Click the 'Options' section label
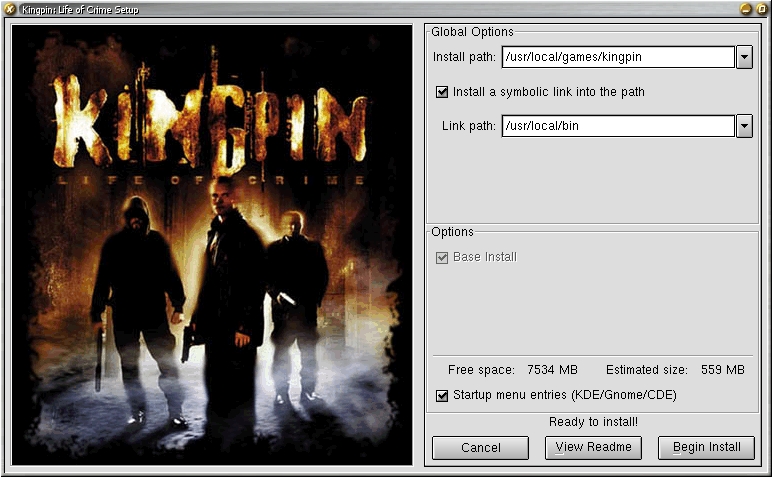 pyautogui.click(x=452, y=232)
